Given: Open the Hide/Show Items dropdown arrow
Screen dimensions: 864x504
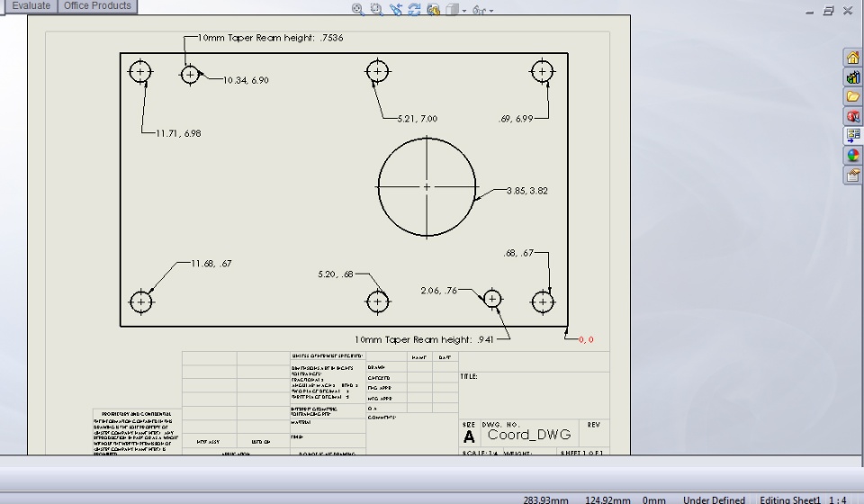Looking at the screenshot, I should [491, 11].
